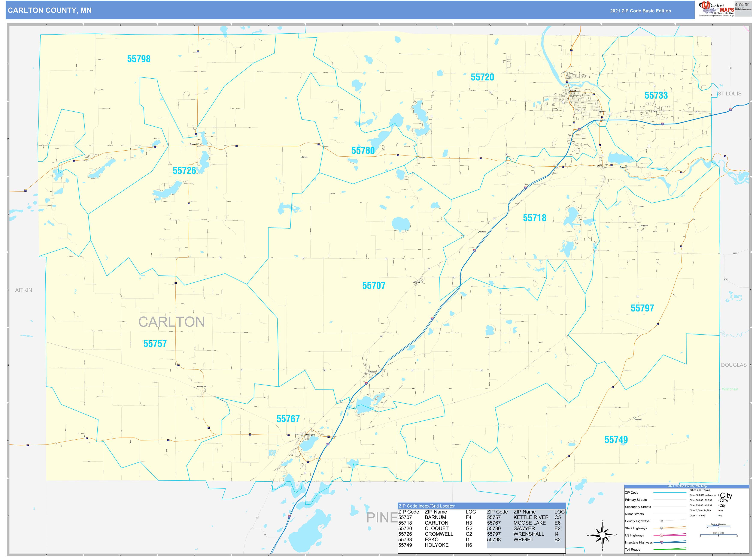Click the G2 grid location cell
This screenshot has width=756, height=557.
(469, 528)
